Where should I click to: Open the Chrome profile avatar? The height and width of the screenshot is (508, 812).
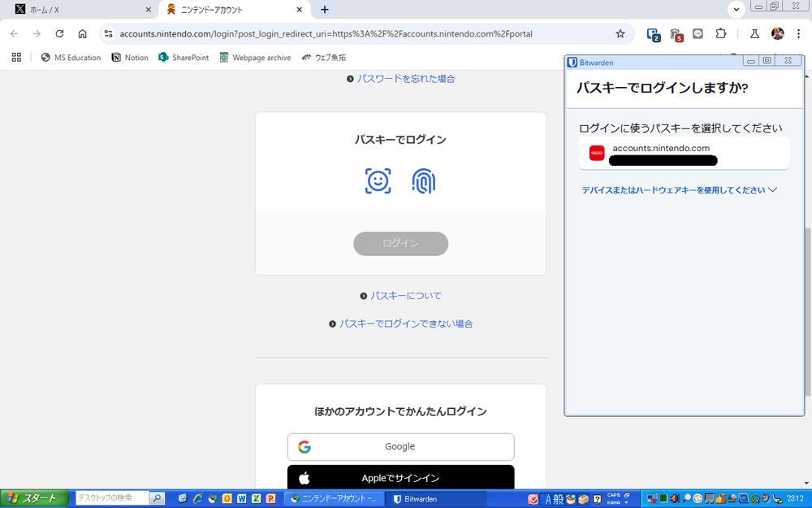777,33
